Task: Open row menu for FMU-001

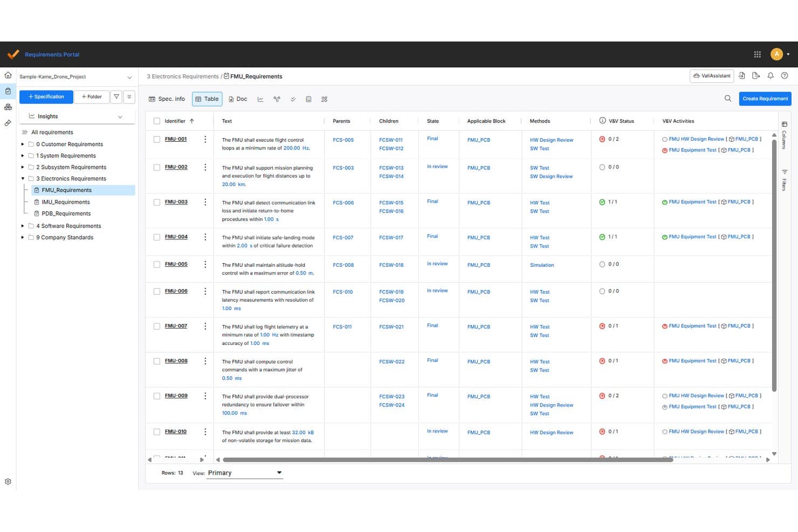Action: coord(205,139)
